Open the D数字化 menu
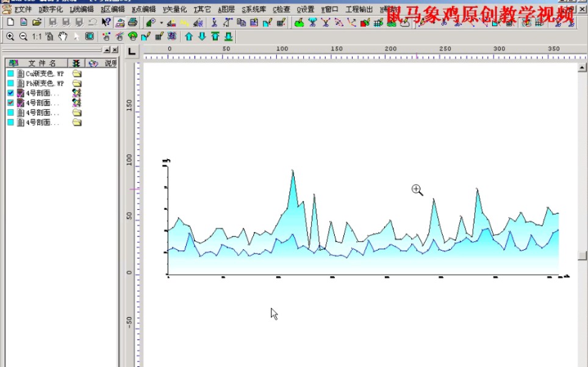Viewport: 588px width, 367px height. pos(51,9)
